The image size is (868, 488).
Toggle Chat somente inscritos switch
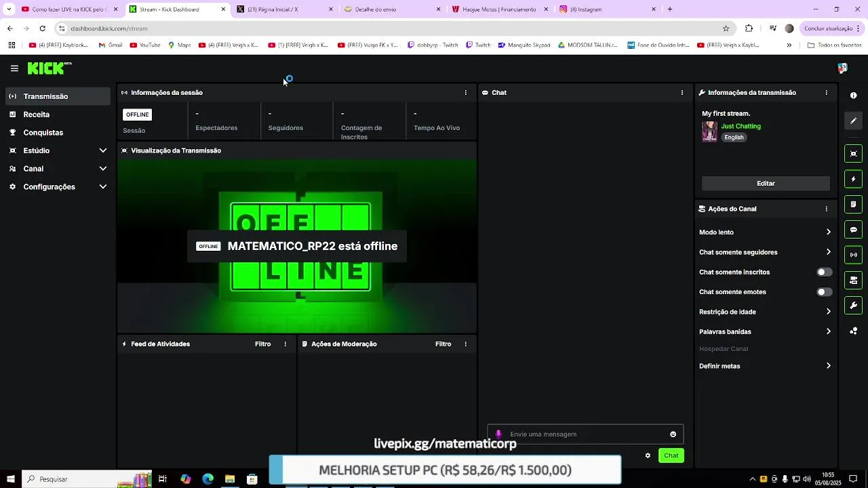[824, 272]
